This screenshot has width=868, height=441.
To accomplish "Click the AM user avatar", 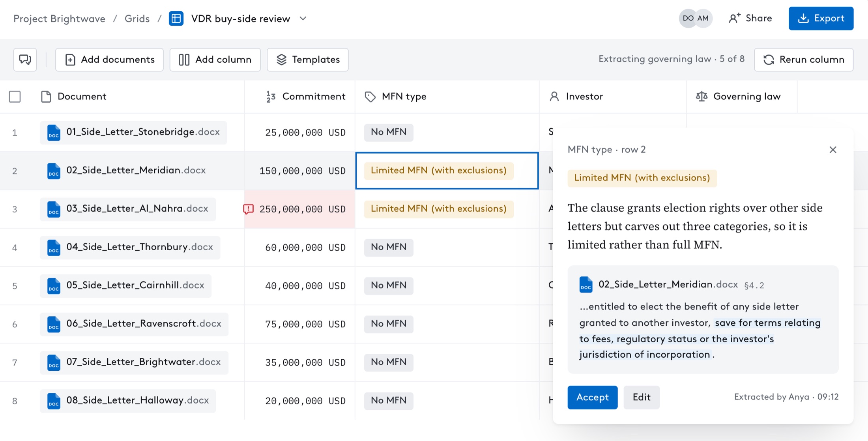I will [x=703, y=18].
